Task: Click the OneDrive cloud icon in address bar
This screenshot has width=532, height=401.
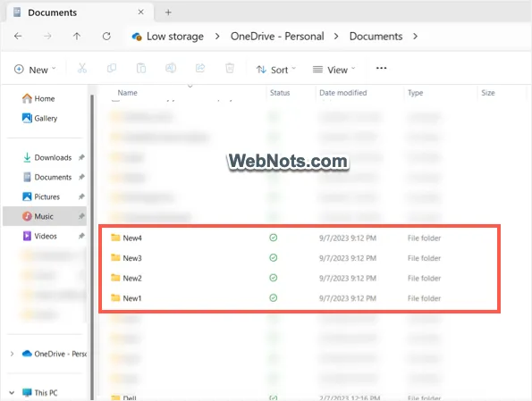Action: [137, 37]
